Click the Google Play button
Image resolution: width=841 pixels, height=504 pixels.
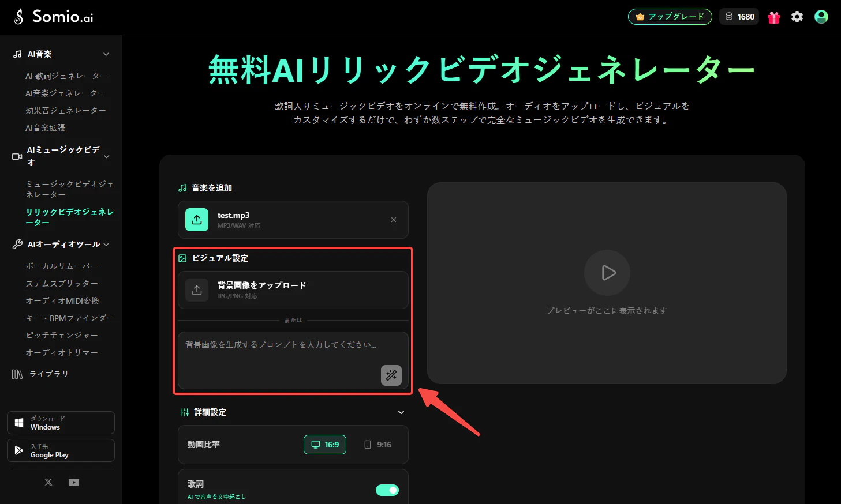tap(61, 450)
